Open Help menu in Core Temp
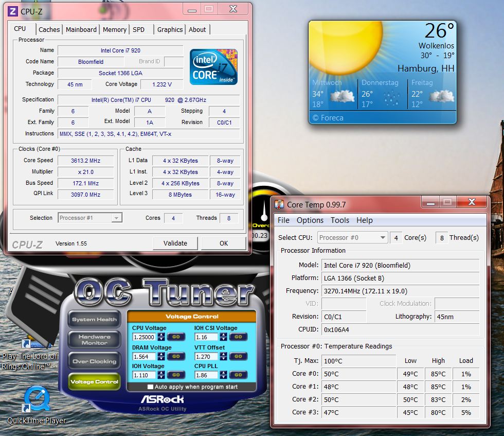504x436 pixels. point(365,220)
